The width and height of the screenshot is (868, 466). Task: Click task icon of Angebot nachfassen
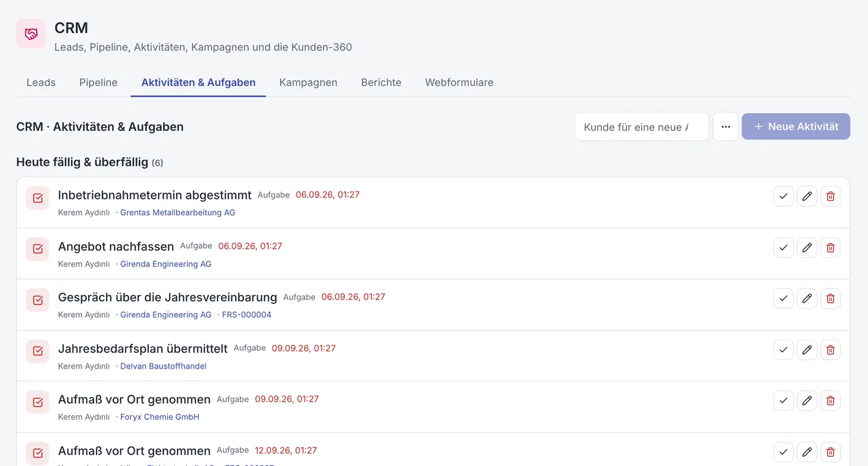[37, 249]
